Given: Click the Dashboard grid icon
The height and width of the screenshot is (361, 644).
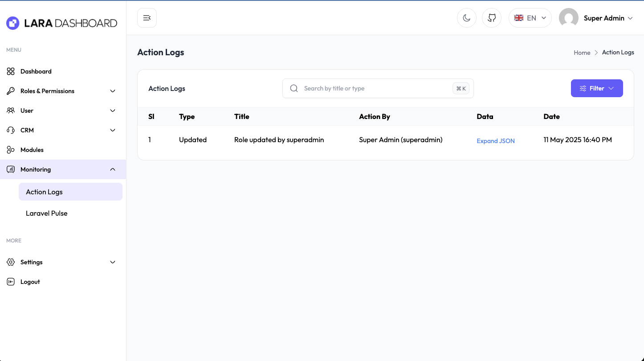Looking at the screenshot, I should pyautogui.click(x=11, y=71).
